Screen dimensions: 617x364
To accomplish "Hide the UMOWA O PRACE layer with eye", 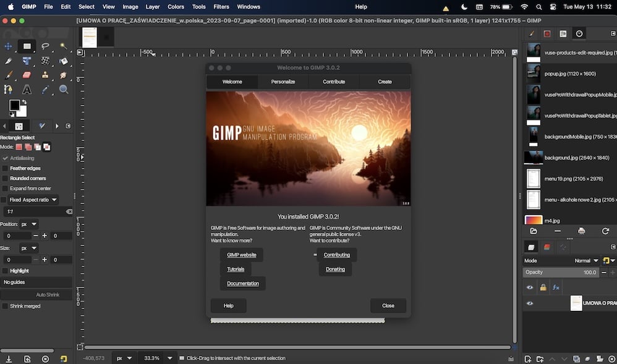I will [530, 303].
